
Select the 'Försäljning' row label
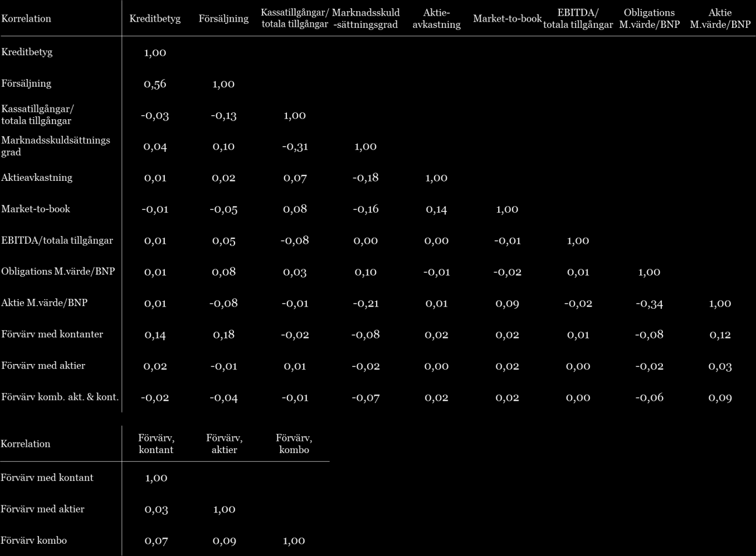click(26, 83)
